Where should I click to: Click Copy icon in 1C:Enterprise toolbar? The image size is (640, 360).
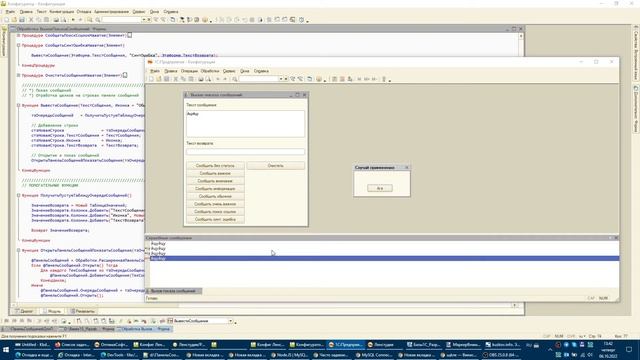click(183, 79)
